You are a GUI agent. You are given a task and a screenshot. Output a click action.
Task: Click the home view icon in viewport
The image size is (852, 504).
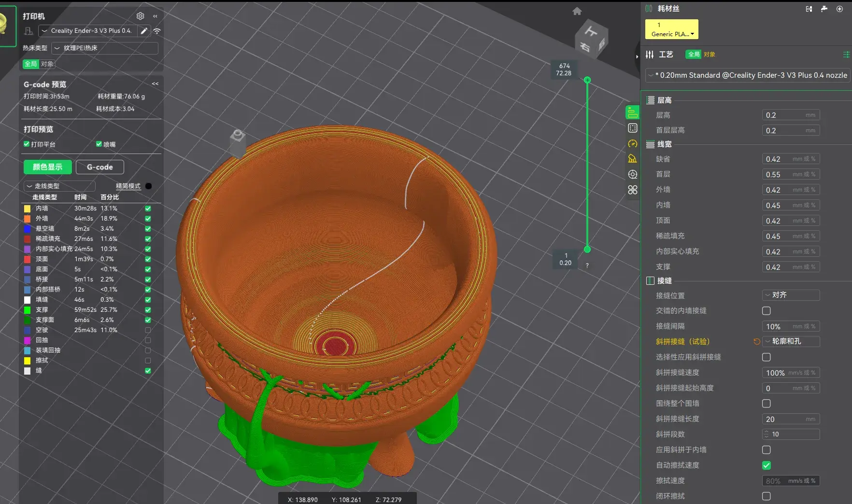pos(577,11)
